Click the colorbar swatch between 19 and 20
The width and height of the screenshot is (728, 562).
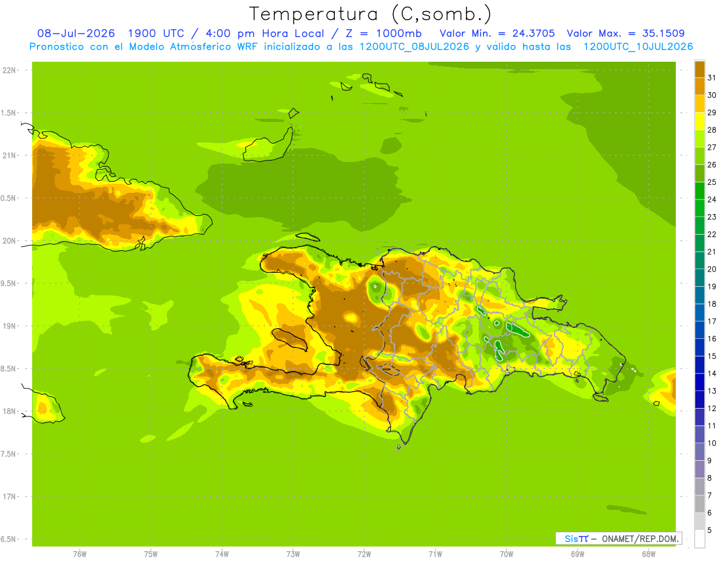tap(699, 278)
